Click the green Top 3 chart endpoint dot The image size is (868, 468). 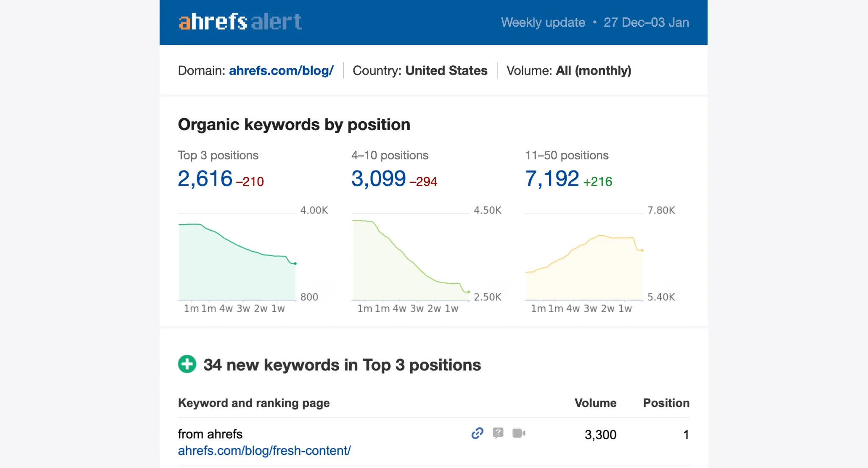tap(295, 263)
